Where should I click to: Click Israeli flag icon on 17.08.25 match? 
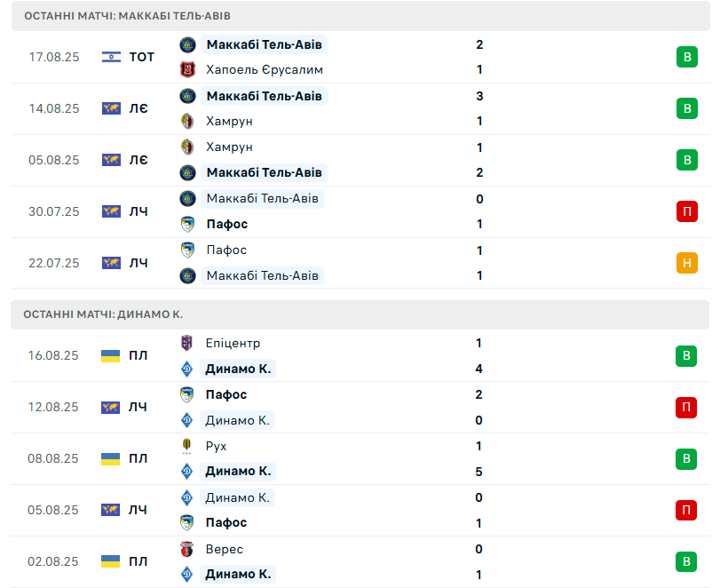[111, 57]
